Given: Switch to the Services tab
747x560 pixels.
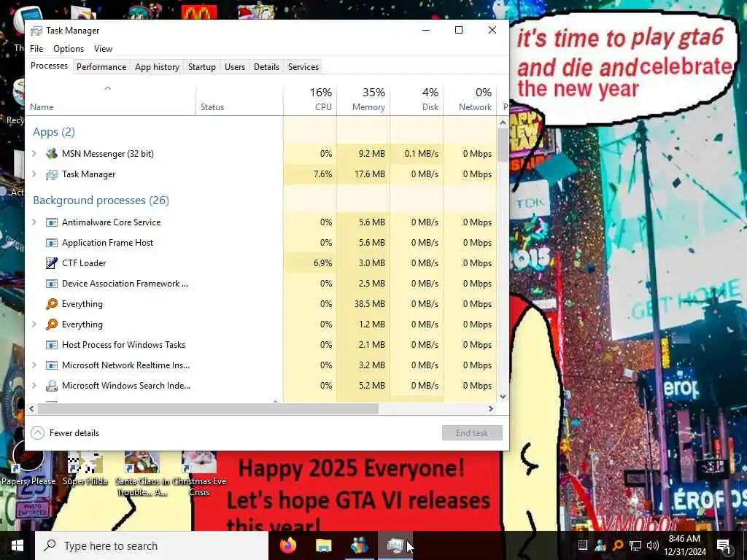Looking at the screenshot, I should pyautogui.click(x=303, y=67).
